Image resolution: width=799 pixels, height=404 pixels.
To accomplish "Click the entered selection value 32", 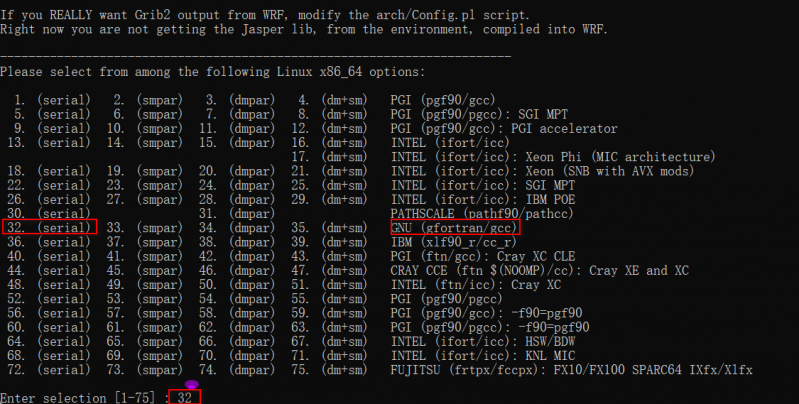I will click(183, 397).
